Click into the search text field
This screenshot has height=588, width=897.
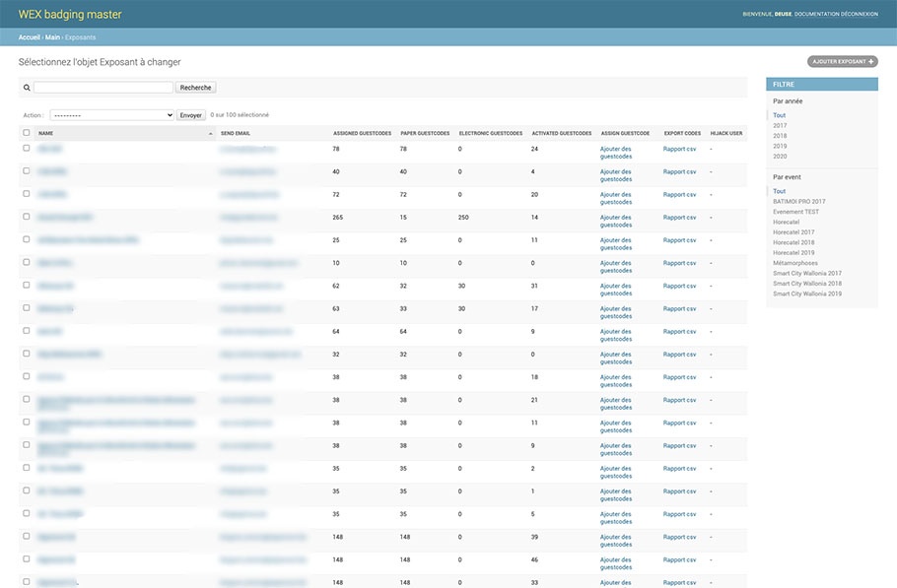(103, 88)
